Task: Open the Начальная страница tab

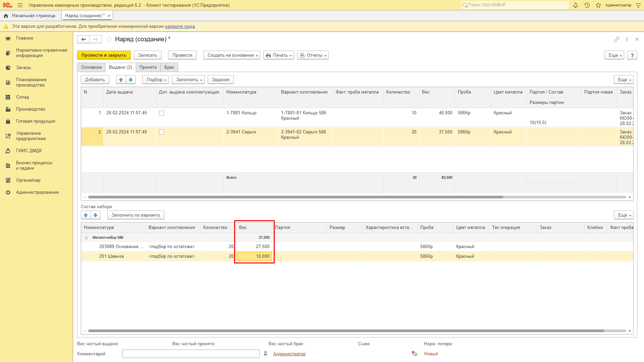Action: click(x=31, y=16)
